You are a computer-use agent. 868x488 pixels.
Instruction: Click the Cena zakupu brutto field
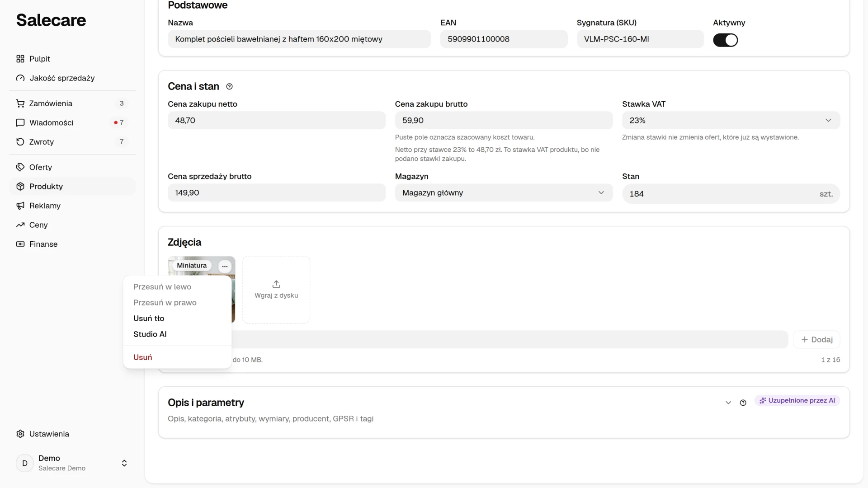point(504,120)
